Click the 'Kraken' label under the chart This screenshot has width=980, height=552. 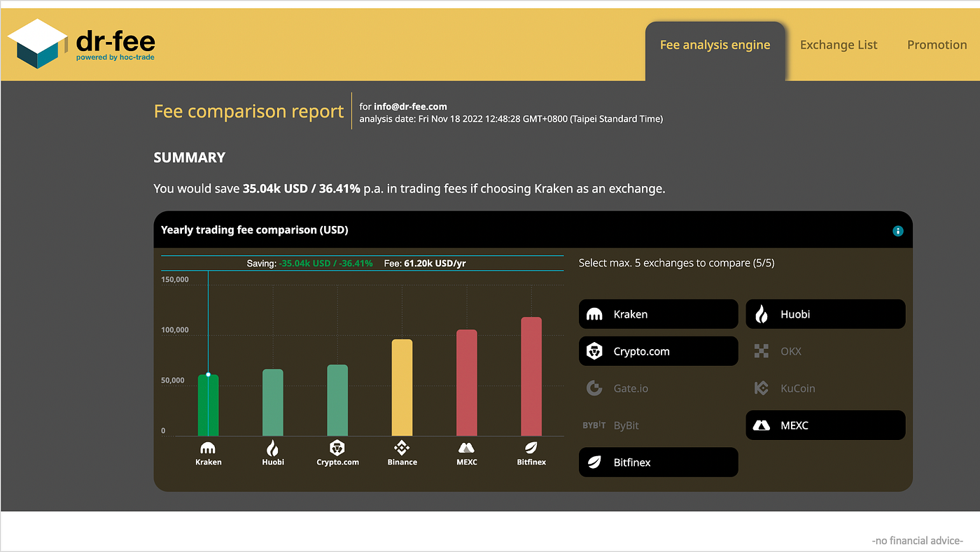(x=208, y=462)
